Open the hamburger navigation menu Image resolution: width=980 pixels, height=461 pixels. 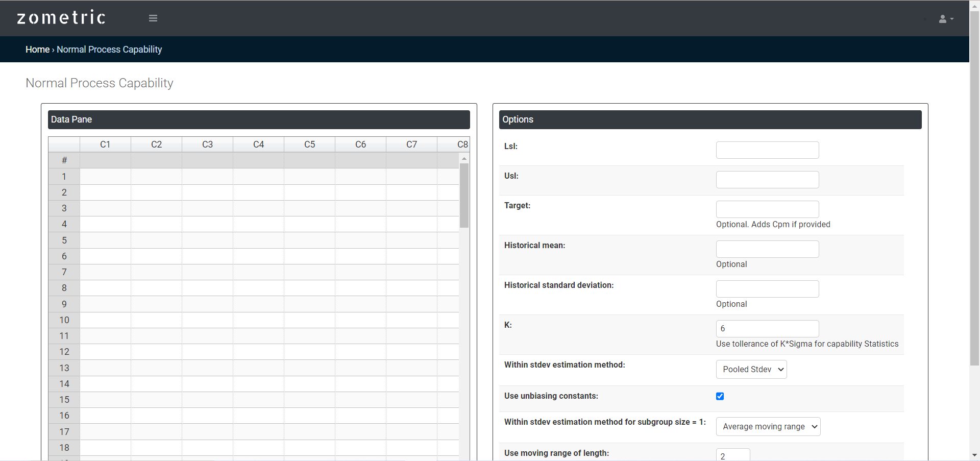pos(153,18)
